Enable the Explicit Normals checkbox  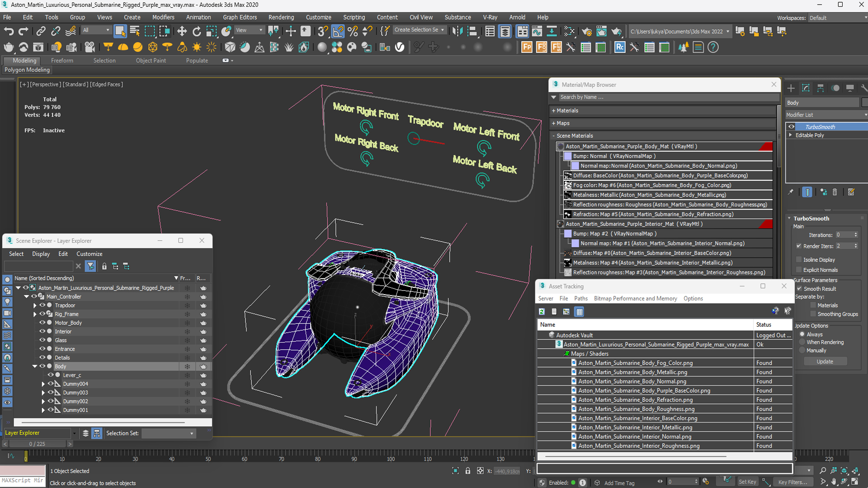799,270
